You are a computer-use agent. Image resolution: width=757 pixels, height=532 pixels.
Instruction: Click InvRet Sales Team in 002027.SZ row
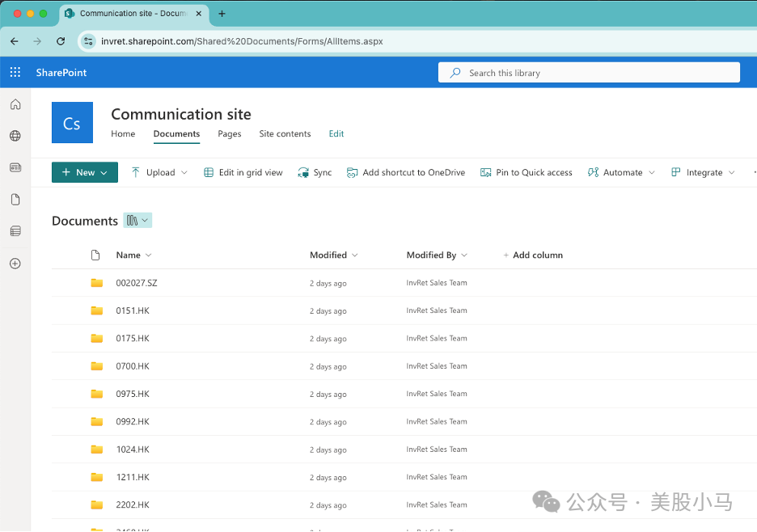tap(437, 283)
